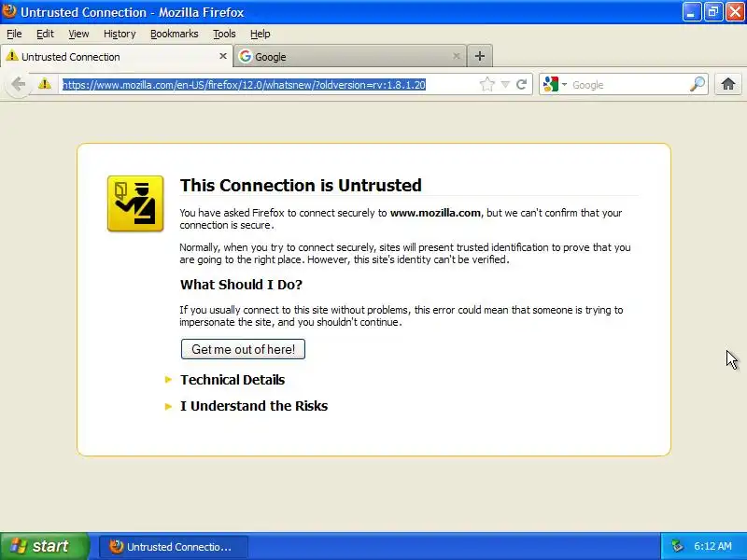Click the Untrusted Connection taskbar button
The width and height of the screenshot is (747, 560).
174,546
